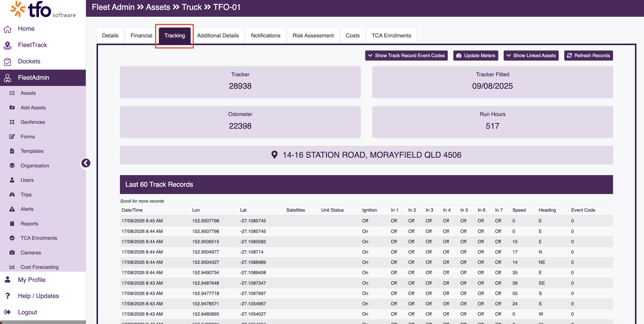
Task: Expand Show Track Record Event Codes
Action: (406, 55)
